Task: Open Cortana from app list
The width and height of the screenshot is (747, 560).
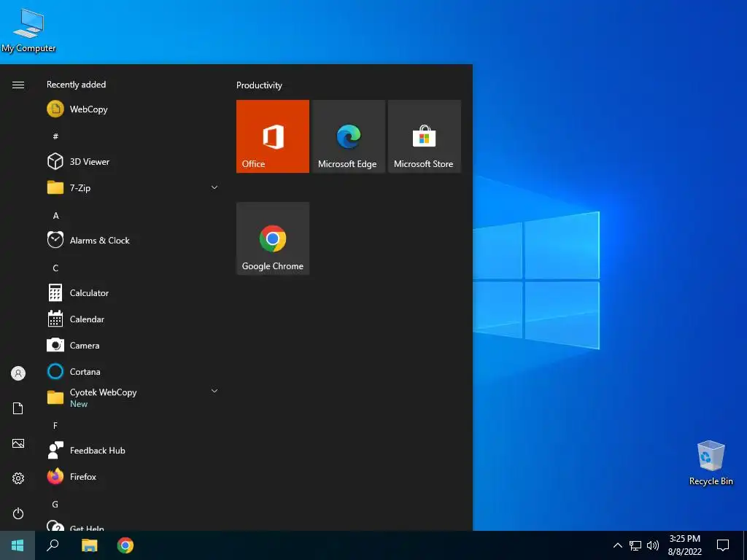Action: pyautogui.click(x=133, y=371)
